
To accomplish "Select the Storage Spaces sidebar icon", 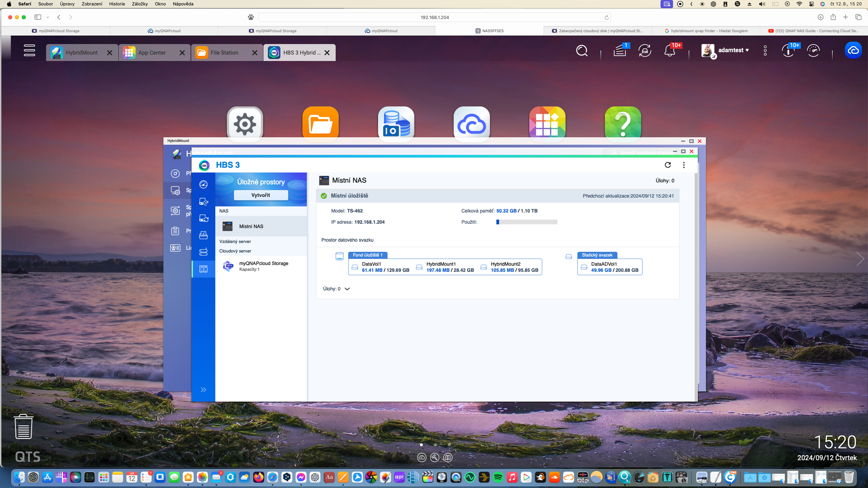I will click(x=203, y=269).
